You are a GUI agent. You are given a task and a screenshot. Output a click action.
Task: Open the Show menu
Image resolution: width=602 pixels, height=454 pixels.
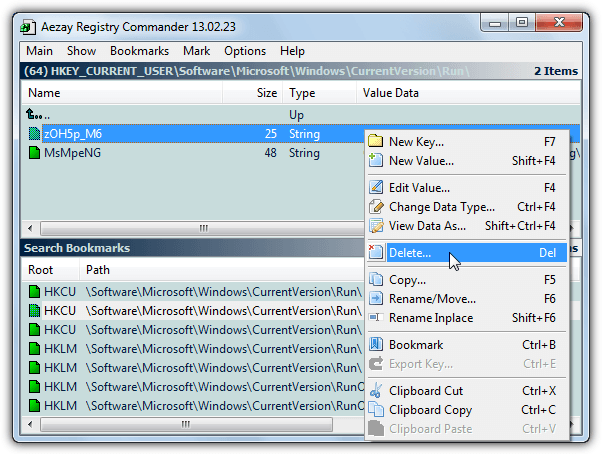(81, 51)
